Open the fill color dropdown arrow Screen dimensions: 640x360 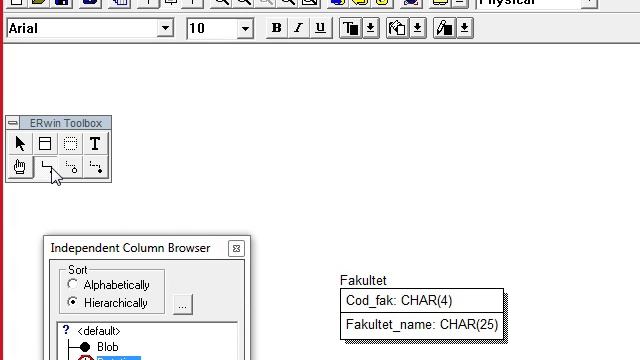[417, 28]
